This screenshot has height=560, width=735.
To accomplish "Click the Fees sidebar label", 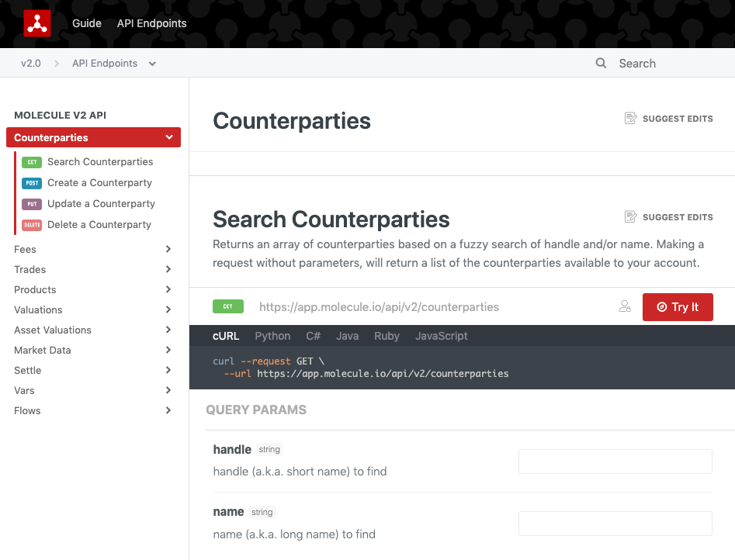I will [x=26, y=249].
